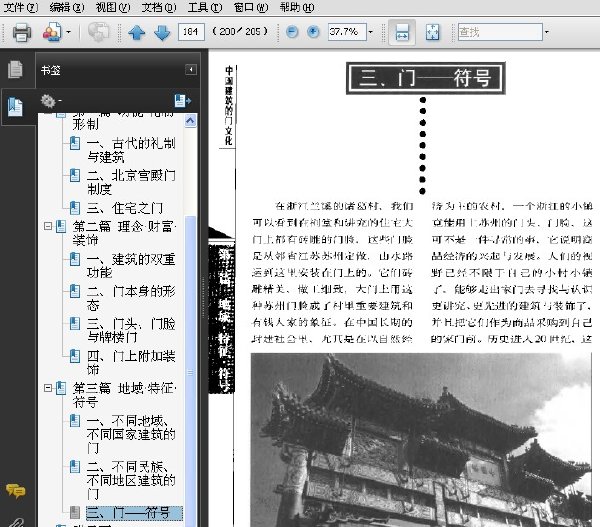Select bookmark 一、古代的礼制与建筑

(x=131, y=150)
